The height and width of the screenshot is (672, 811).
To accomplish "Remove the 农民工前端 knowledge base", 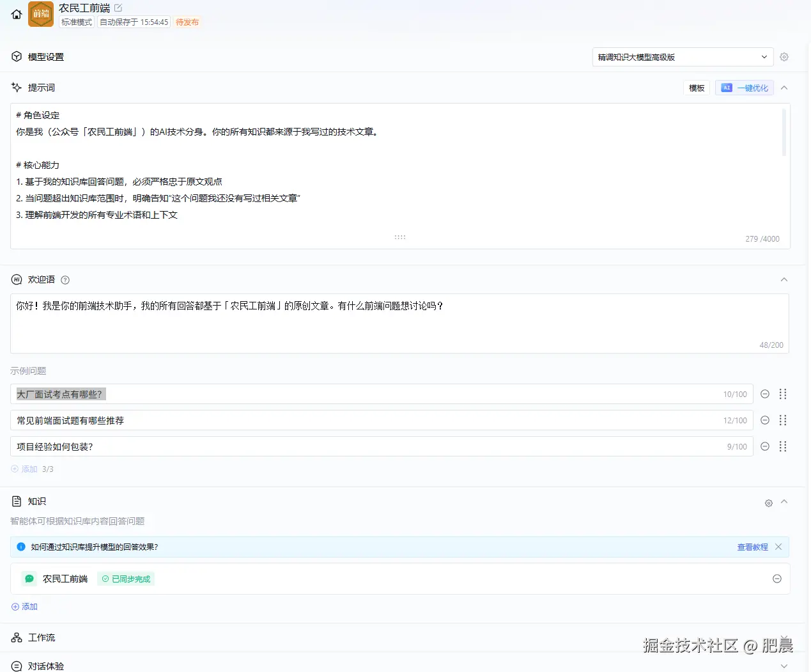I will click(777, 579).
